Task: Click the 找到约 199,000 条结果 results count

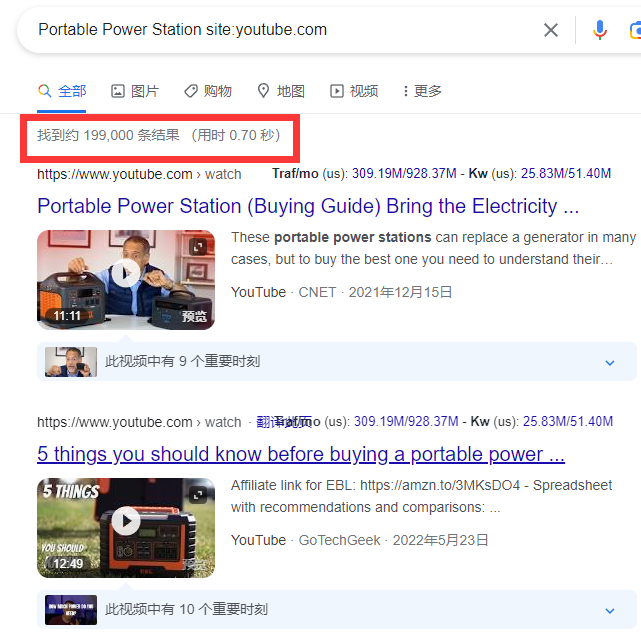Action: tap(108, 135)
